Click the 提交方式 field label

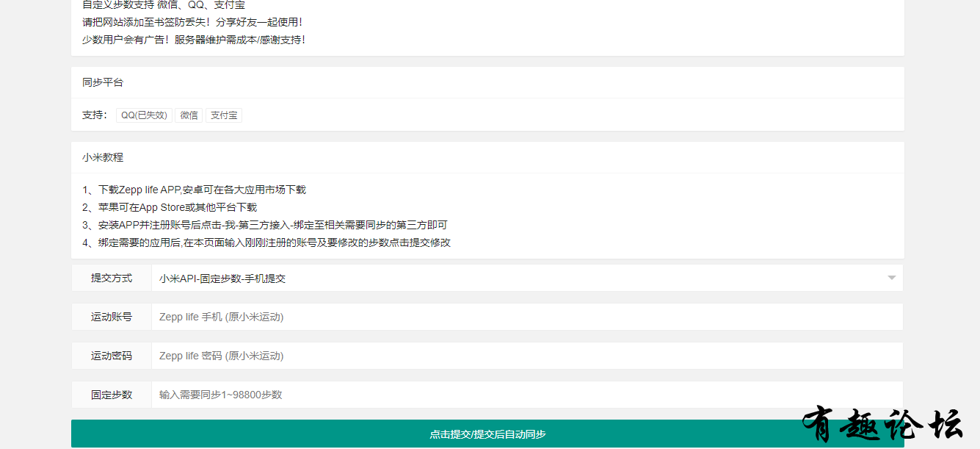(112, 278)
